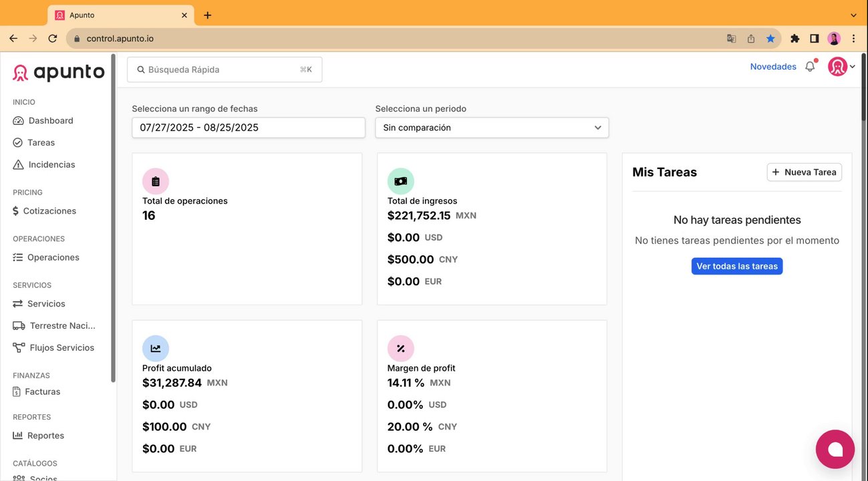The height and width of the screenshot is (481, 868).
Task: Click the Apunto logo in sidebar
Action: pos(59,72)
